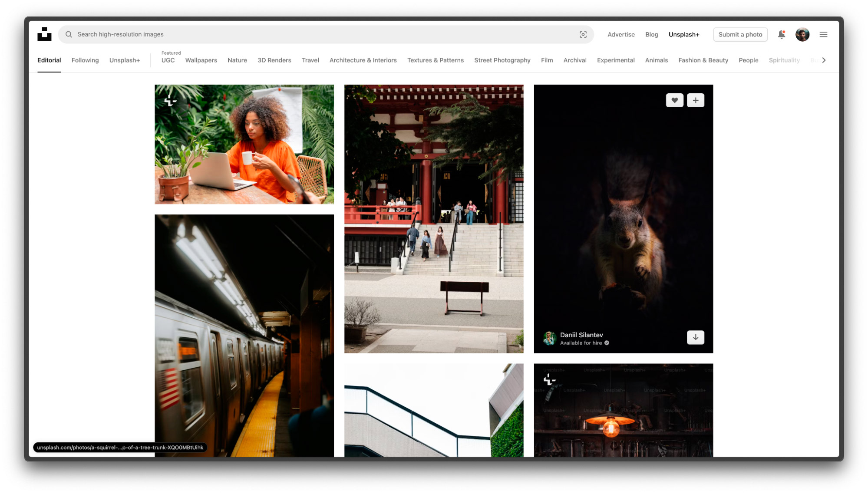The width and height of the screenshot is (868, 494).
Task: Open visual search camera icon
Action: pyautogui.click(x=583, y=34)
